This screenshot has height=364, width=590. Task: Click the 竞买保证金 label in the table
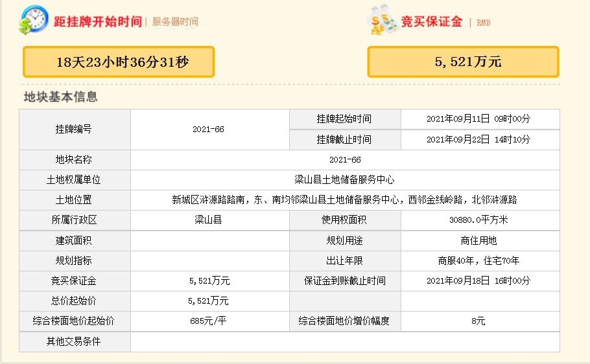(x=74, y=281)
